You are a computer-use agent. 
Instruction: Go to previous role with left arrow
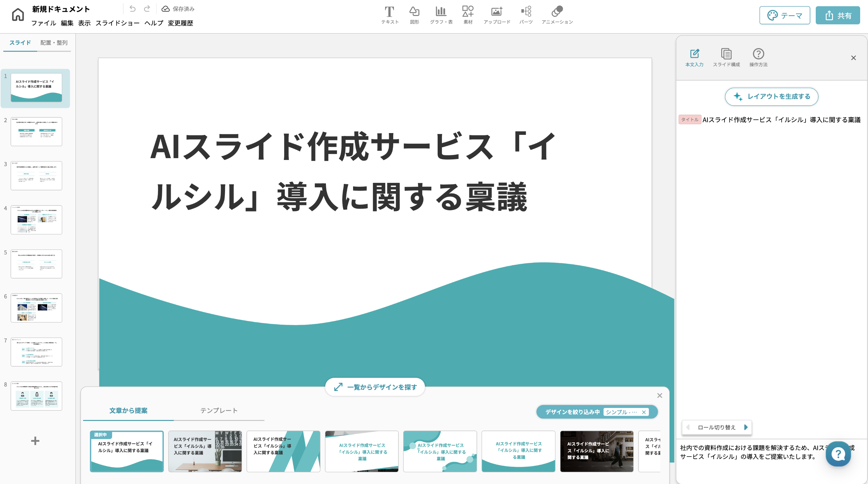tap(688, 427)
